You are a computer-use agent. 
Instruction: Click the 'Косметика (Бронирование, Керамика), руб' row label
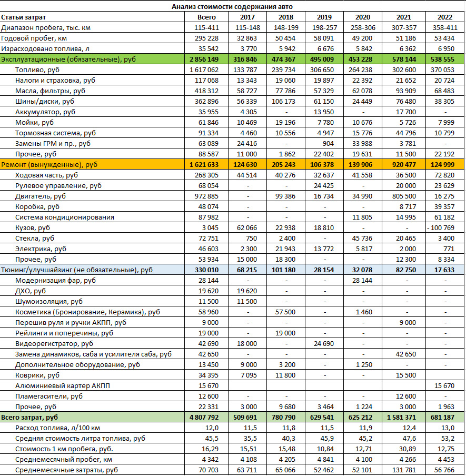[87, 312]
